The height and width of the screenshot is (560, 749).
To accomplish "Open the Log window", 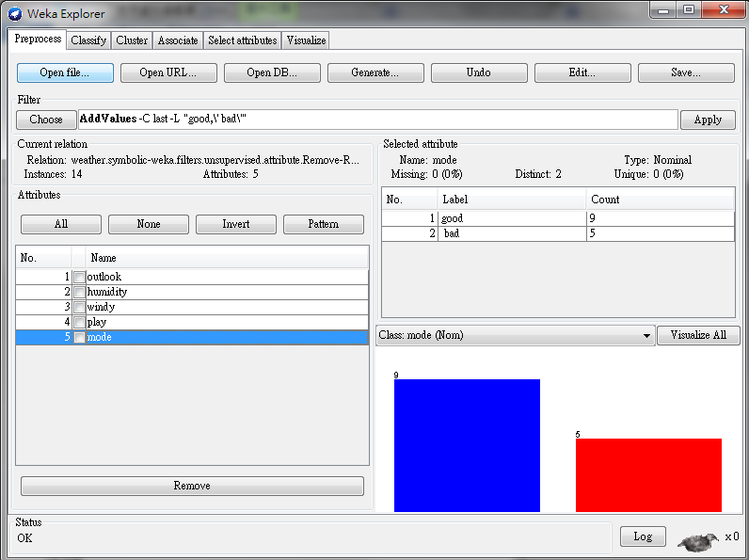I will (643, 536).
